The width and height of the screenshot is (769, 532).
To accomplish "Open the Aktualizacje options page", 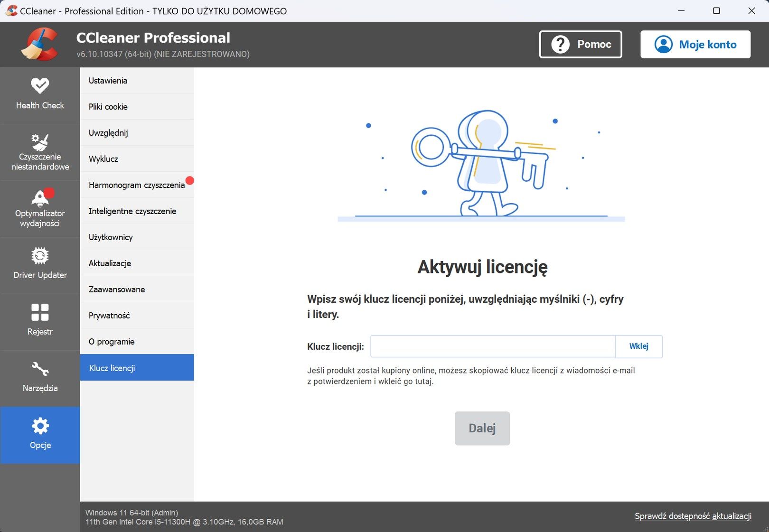I will tap(137, 263).
